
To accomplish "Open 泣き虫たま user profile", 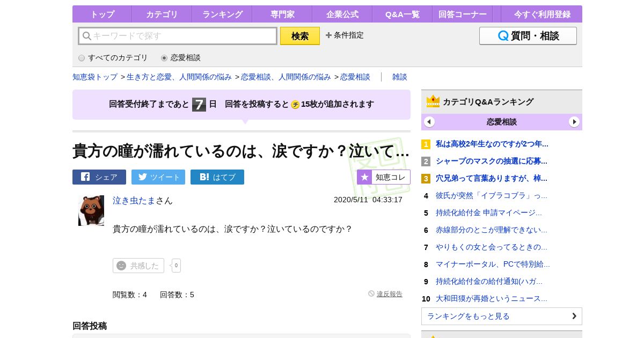I will (134, 201).
